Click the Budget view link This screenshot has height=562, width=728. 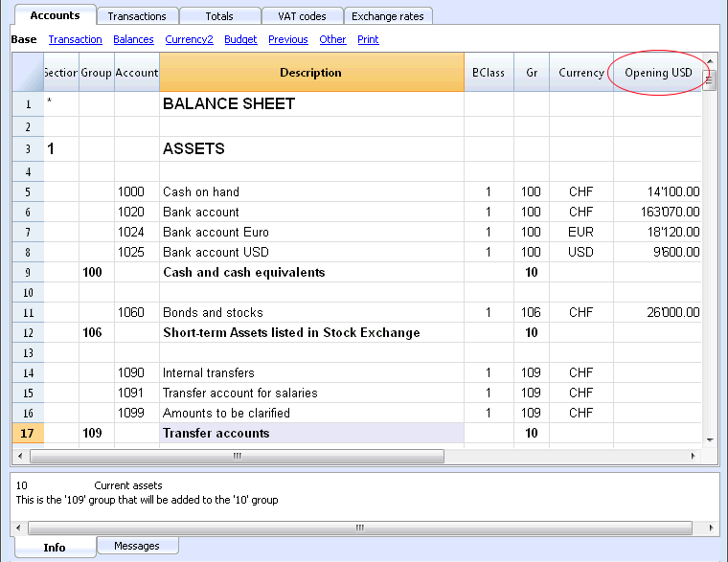click(x=240, y=39)
